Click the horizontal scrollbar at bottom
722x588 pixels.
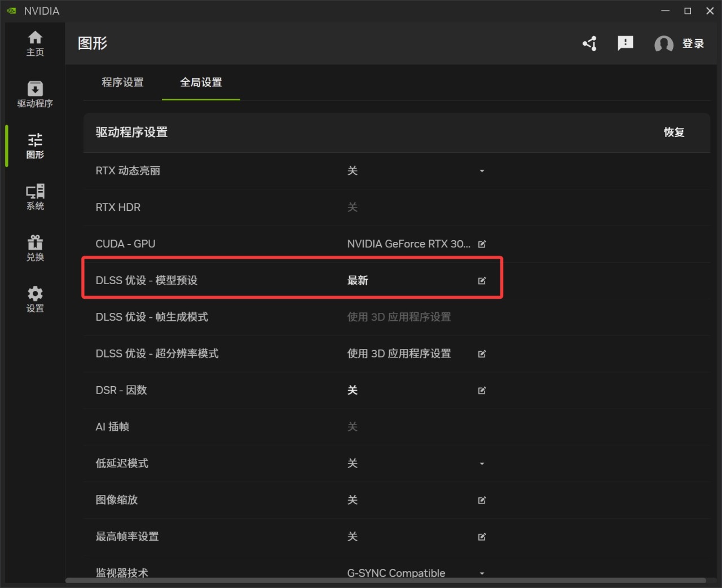[385, 580]
